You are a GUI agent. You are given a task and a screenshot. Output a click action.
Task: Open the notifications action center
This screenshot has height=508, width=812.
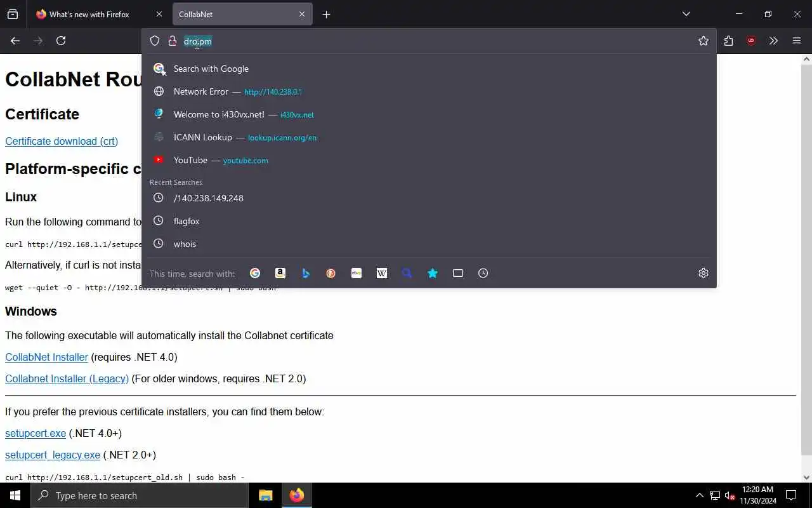[791, 495]
